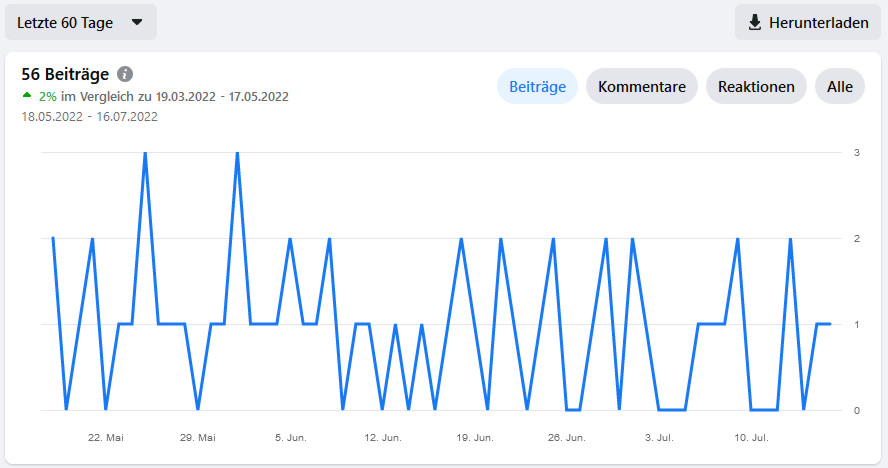
Task: Click the caret arrow beside Letzte 60 Tage
Action: [x=137, y=22]
